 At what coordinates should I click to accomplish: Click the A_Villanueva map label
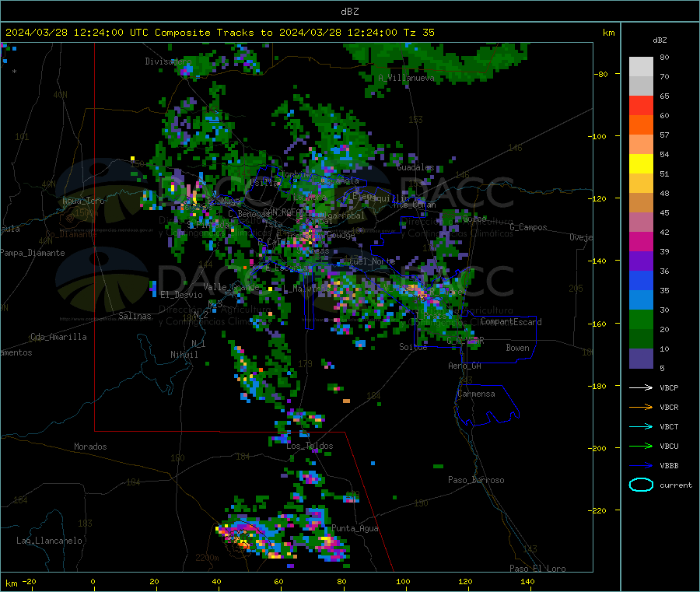[x=406, y=78]
